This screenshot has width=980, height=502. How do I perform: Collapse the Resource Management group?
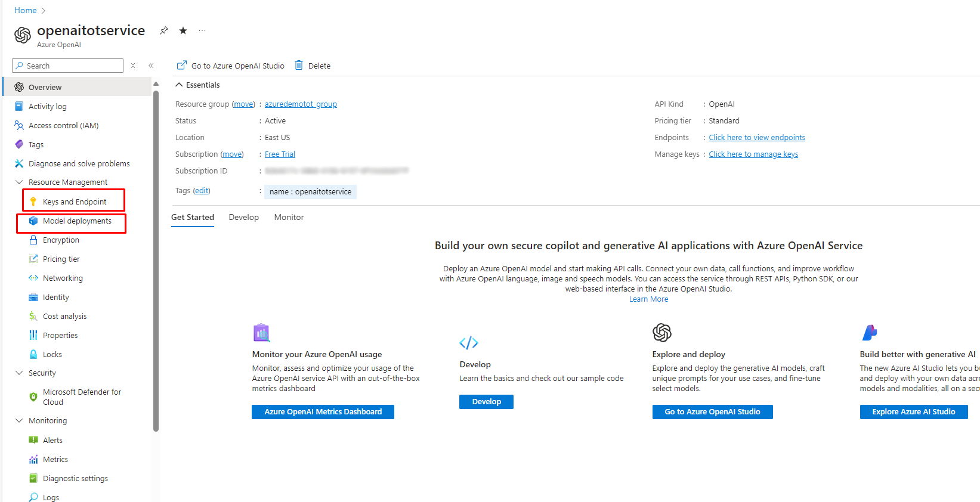tap(19, 182)
